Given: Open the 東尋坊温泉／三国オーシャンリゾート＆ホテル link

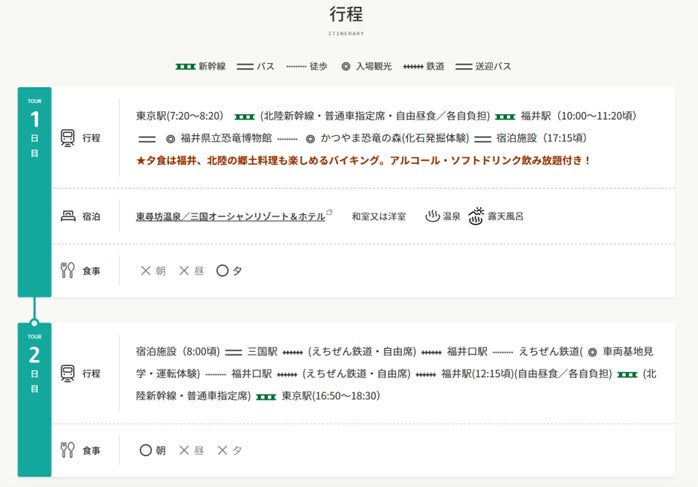Looking at the screenshot, I should (x=230, y=215).
